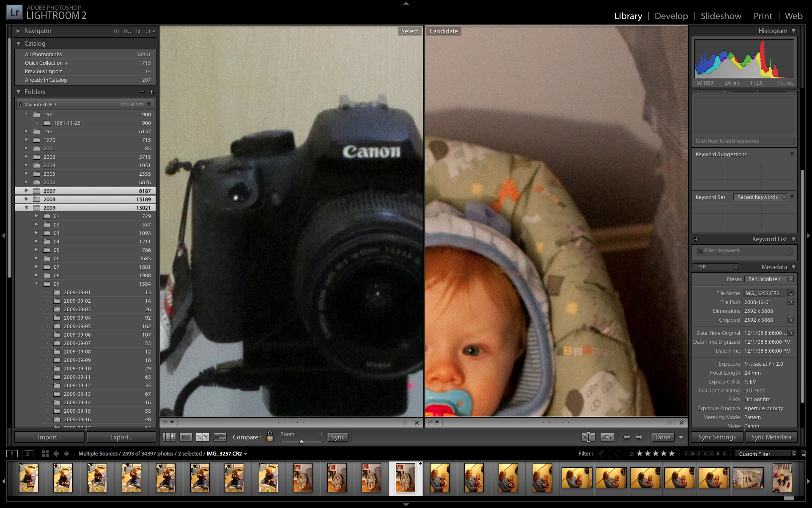812x508 pixels.
Task: Select Quick Collection in Catalog
Action: point(86,63)
